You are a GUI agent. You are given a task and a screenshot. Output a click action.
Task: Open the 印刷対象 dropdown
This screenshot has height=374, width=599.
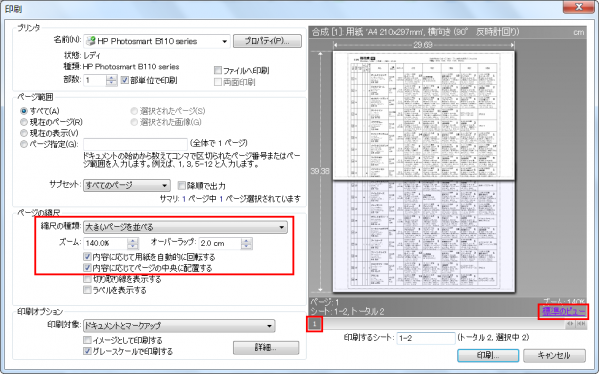tap(179, 325)
